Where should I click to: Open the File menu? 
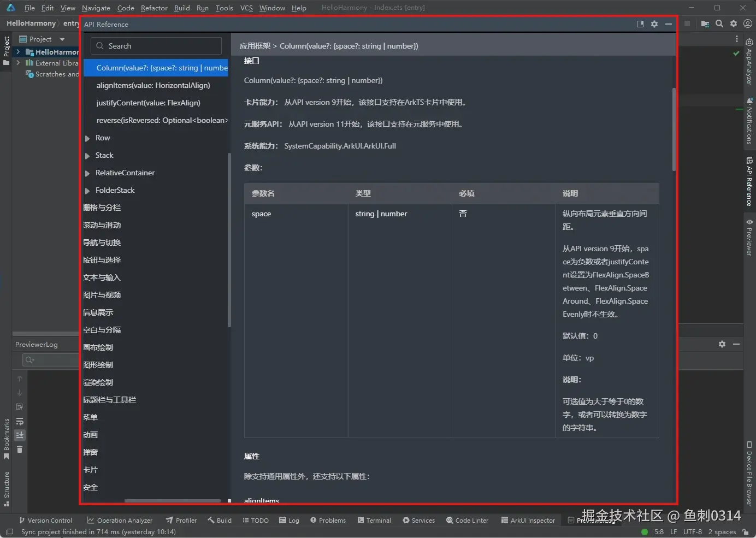pyautogui.click(x=29, y=8)
